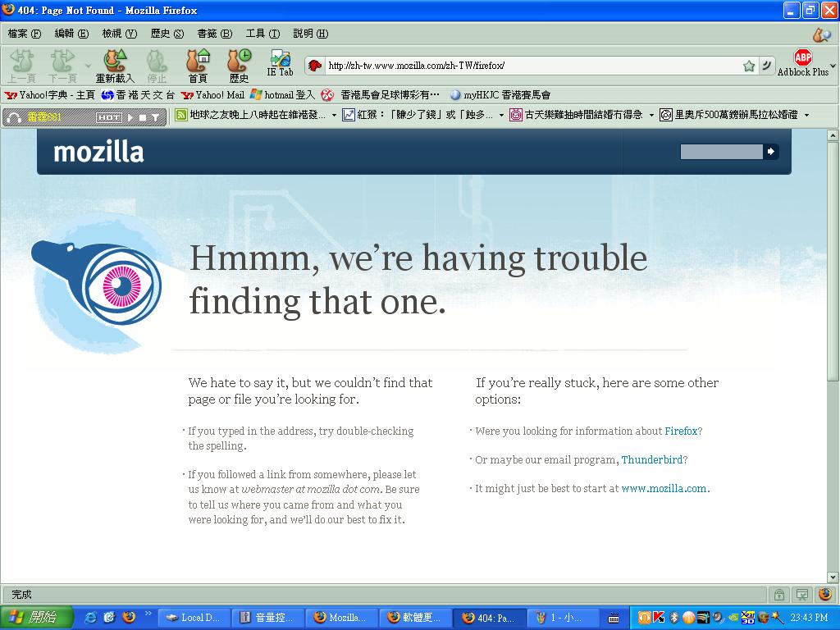
Task: Stop the radio toolbar playback
Action: point(143,117)
